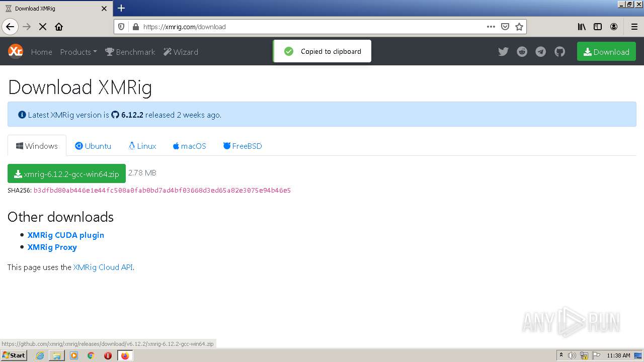Open the XMRig Cloud API link

pos(103,267)
